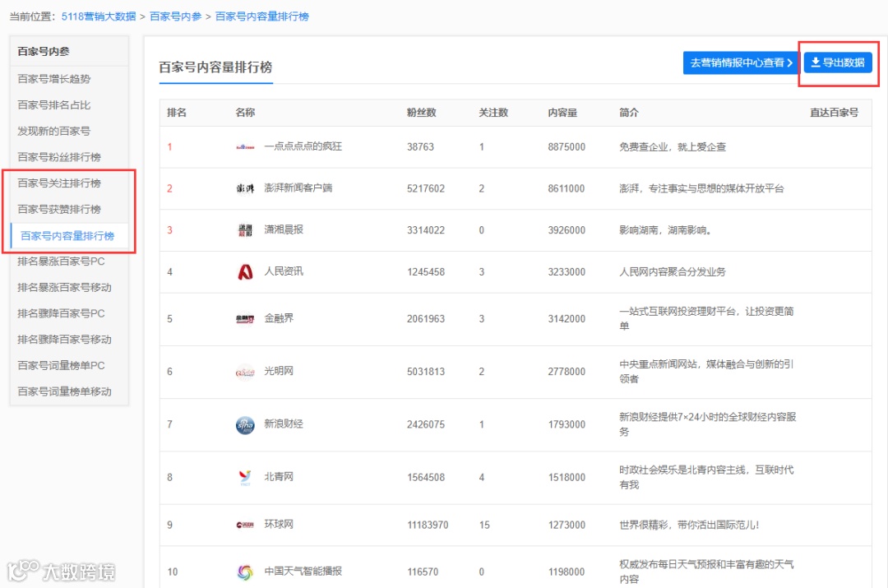This screenshot has height=588, width=888.
Task: Click the name 北青网
Action: [x=279, y=476]
